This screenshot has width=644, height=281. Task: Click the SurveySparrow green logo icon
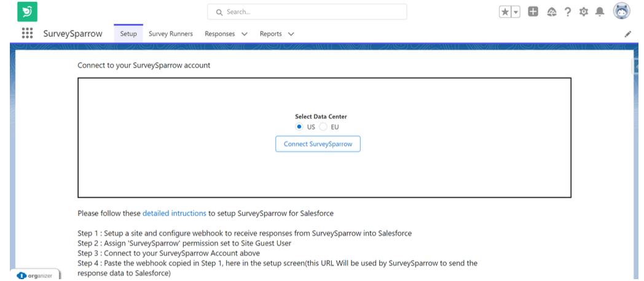[x=26, y=12]
